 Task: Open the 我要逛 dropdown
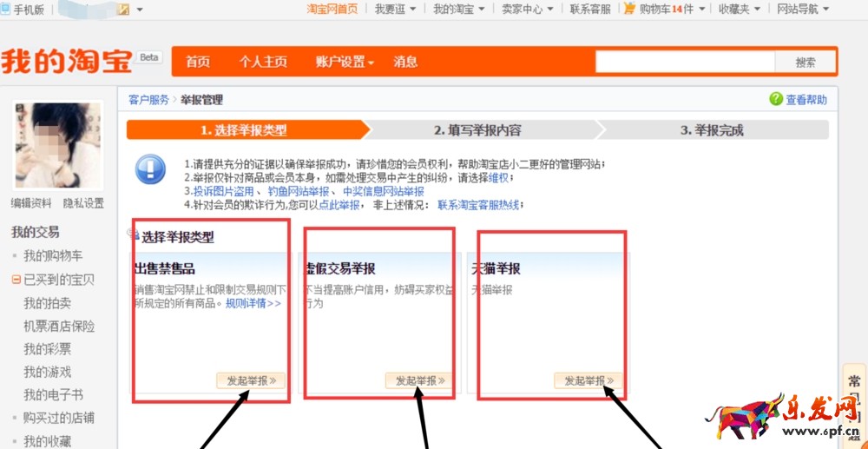coord(395,9)
